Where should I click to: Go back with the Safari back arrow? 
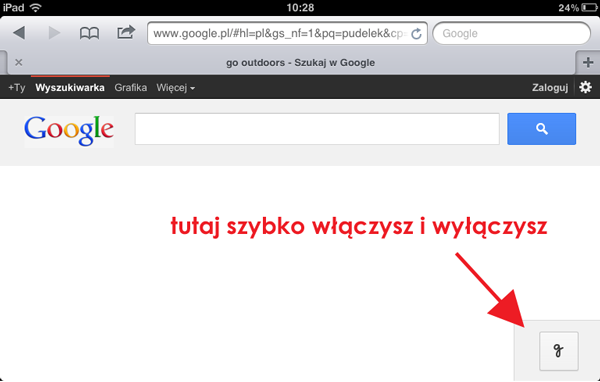19,33
